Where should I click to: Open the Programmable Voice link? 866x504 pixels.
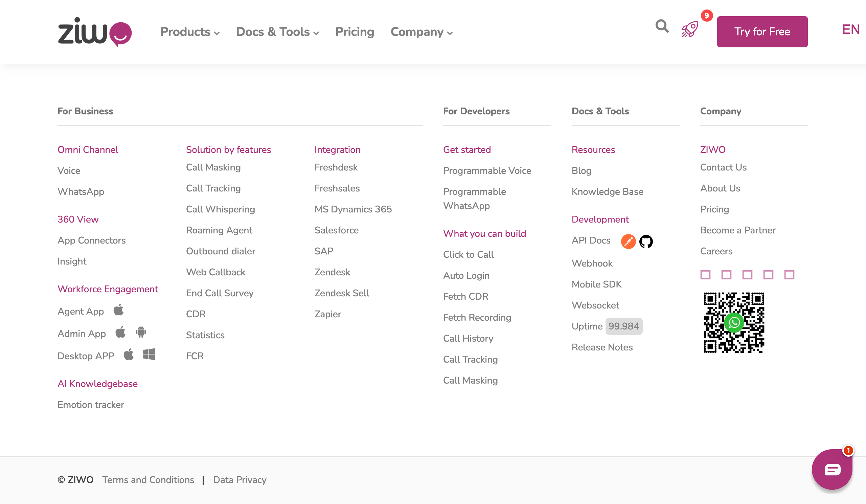487,171
